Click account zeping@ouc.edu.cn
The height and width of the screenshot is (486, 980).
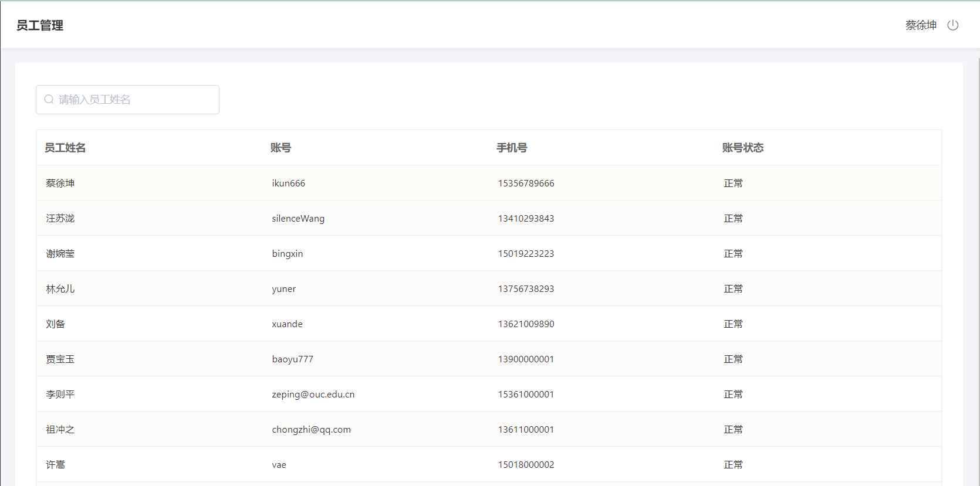coord(313,395)
